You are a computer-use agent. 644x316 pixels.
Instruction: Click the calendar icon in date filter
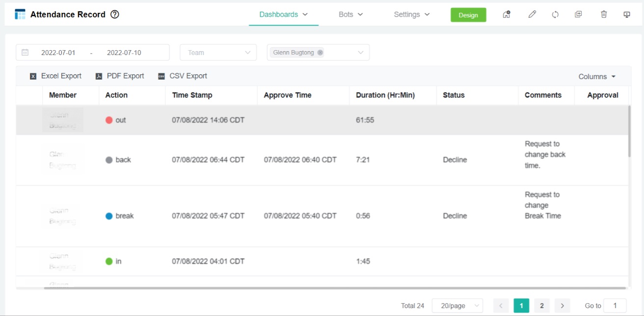25,53
